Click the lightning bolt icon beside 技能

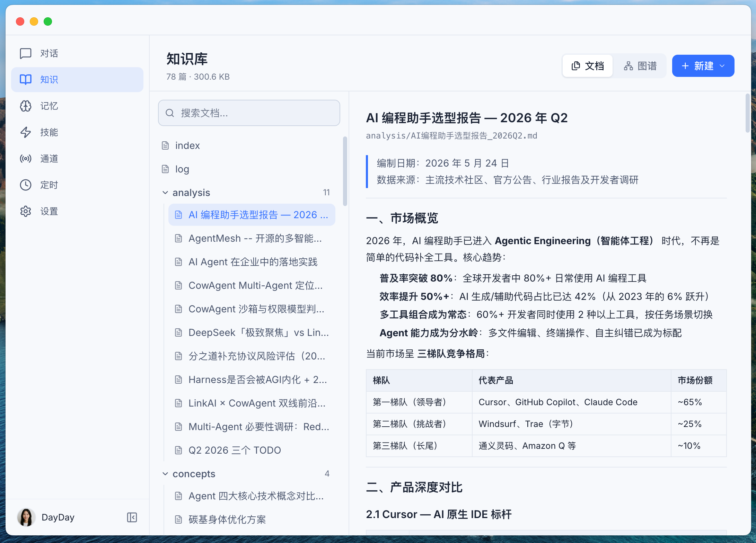pos(26,132)
